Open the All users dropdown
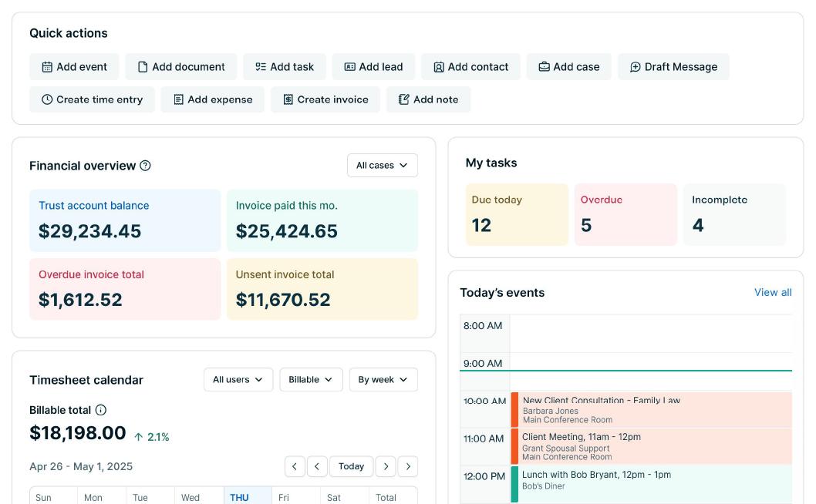 coord(238,379)
